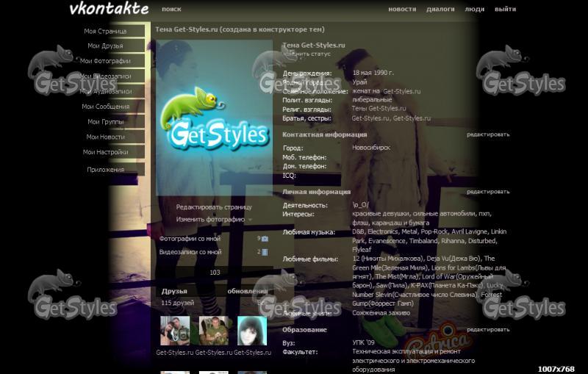Open Мои Группы in sidebar
The width and height of the screenshot is (588, 374).
(105, 122)
